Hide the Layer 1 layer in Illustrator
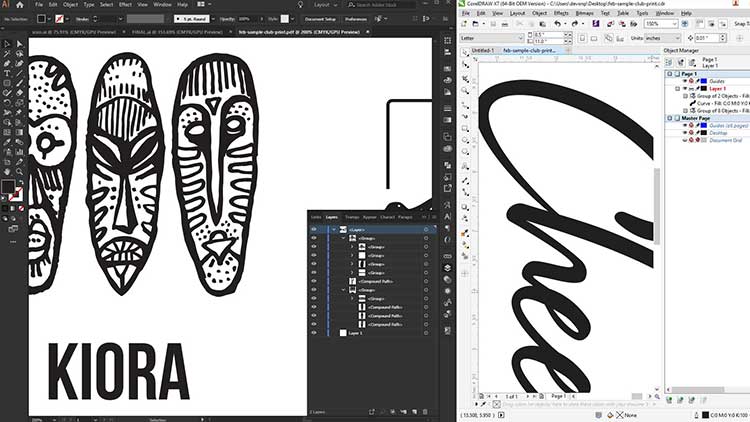This screenshot has width=750, height=422. pyautogui.click(x=313, y=333)
